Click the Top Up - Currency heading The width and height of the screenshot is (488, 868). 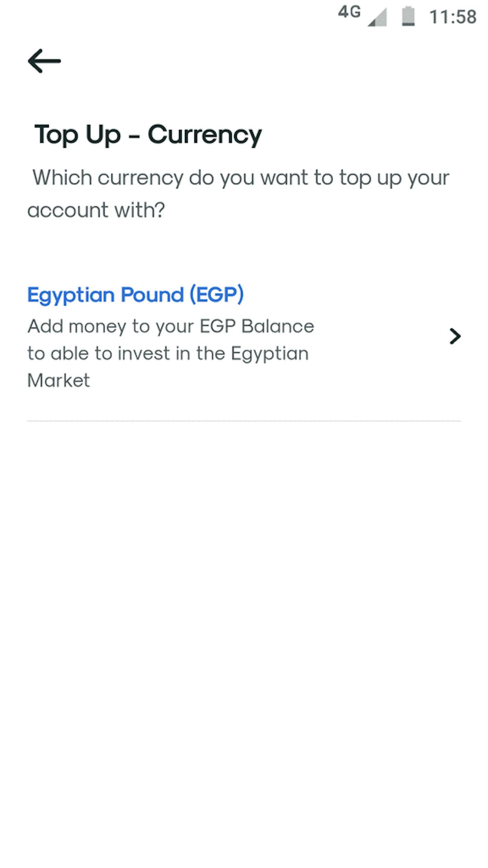(x=148, y=135)
